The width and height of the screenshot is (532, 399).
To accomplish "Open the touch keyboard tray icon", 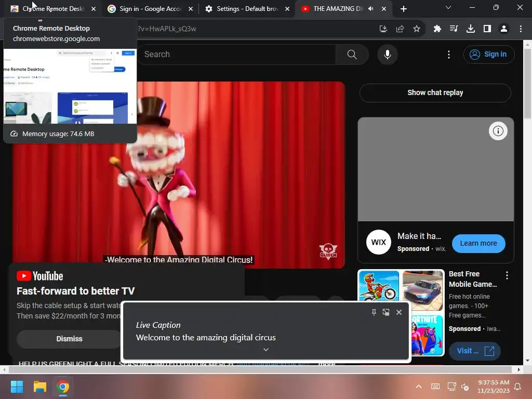I will tap(435, 387).
